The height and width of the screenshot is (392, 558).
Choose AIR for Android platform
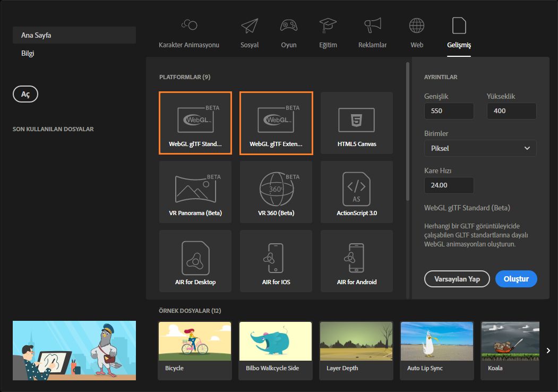pos(357,261)
